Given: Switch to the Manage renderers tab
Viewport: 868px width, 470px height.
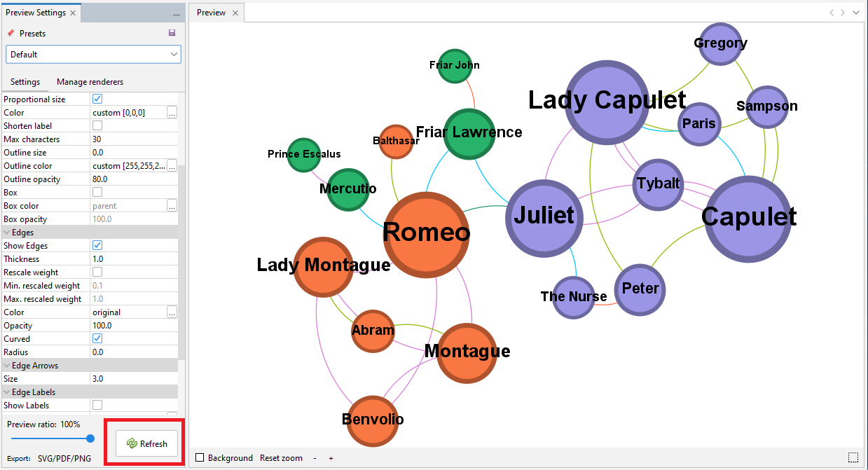Looking at the screenshot, I should (x=90, y=82).
